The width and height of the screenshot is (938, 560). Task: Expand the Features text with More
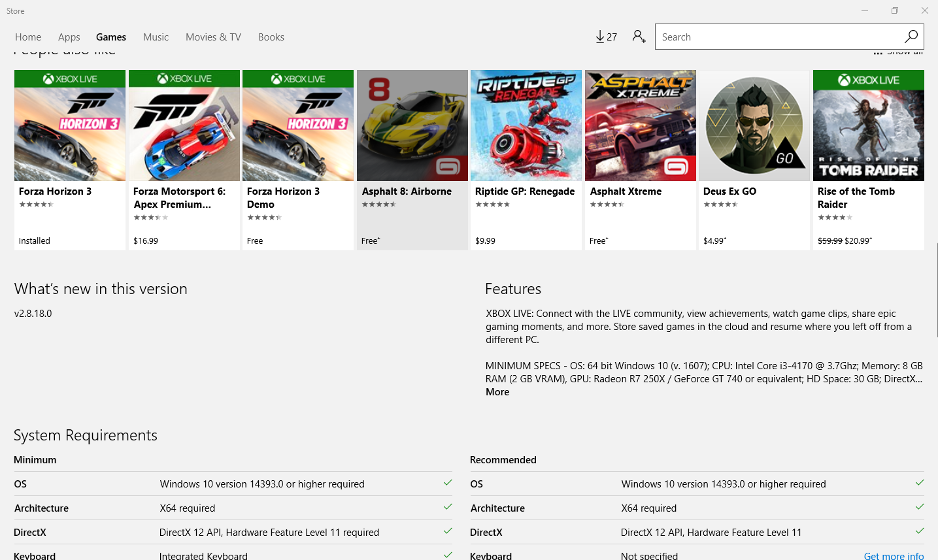click(497, 392)
